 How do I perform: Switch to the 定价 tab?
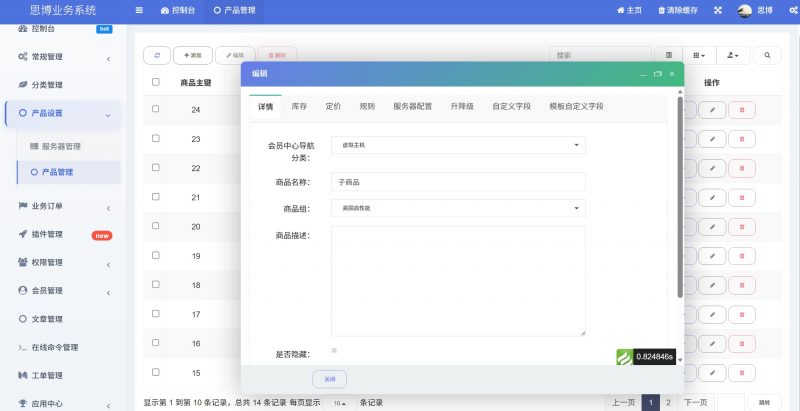pyautogui.click(x=333, y=105)
